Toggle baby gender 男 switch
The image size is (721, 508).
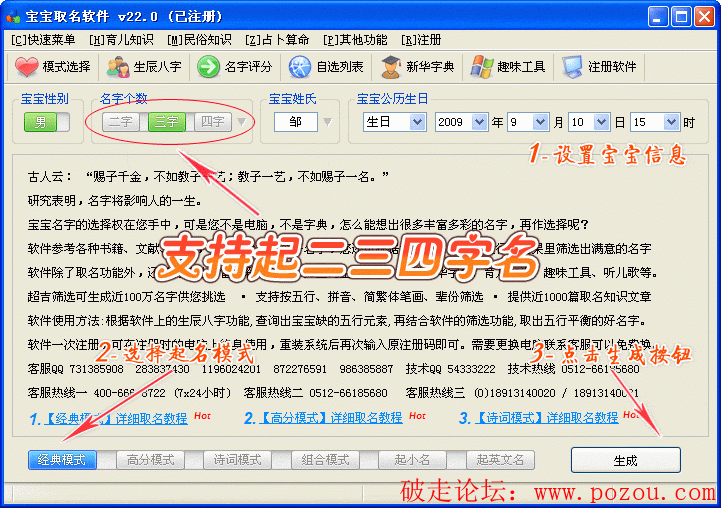tap(47, 122)
